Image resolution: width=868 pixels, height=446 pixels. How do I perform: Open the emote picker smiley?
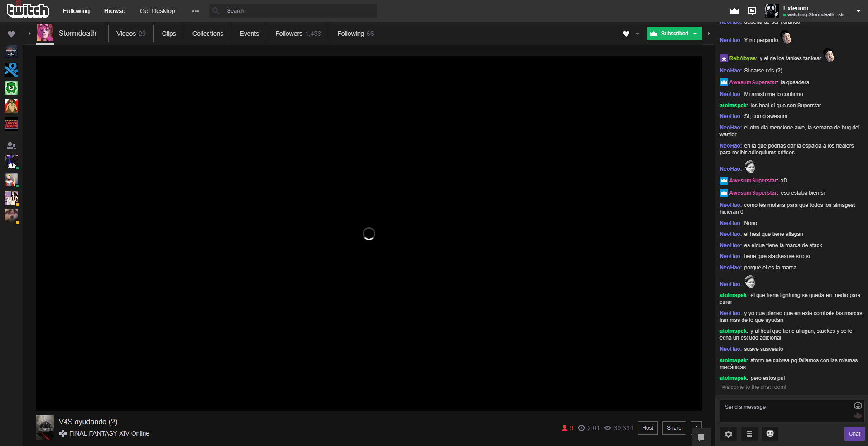click(858, 406)
